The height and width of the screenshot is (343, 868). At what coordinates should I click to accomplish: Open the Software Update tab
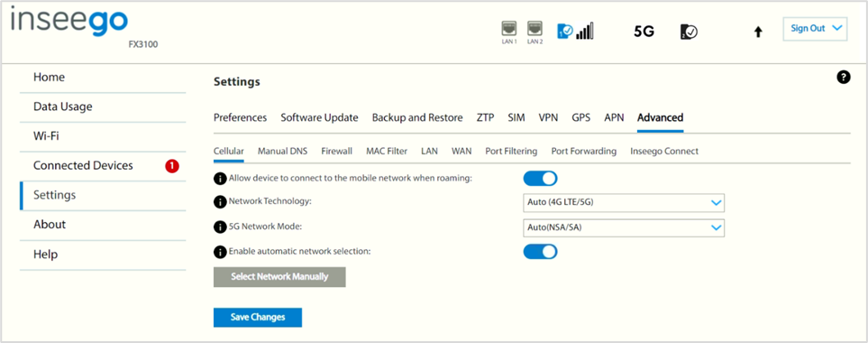(x=319, y=117)
